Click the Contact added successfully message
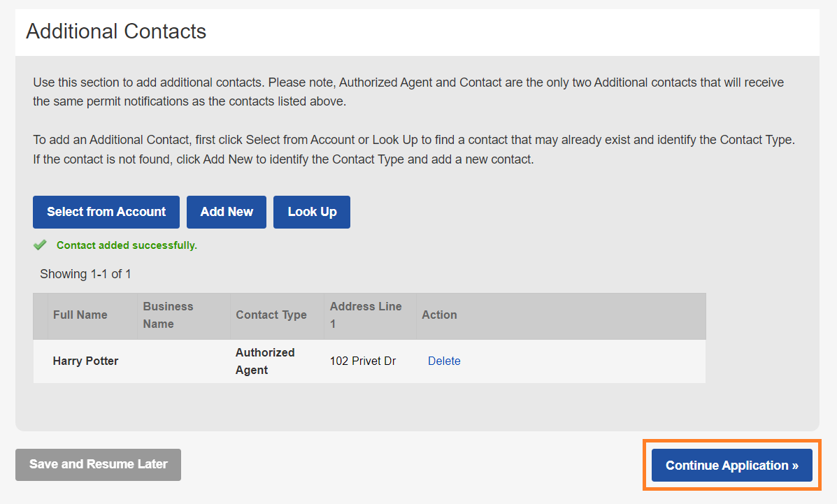This screenshot has width=837, height=504. (x=127, y=245)
